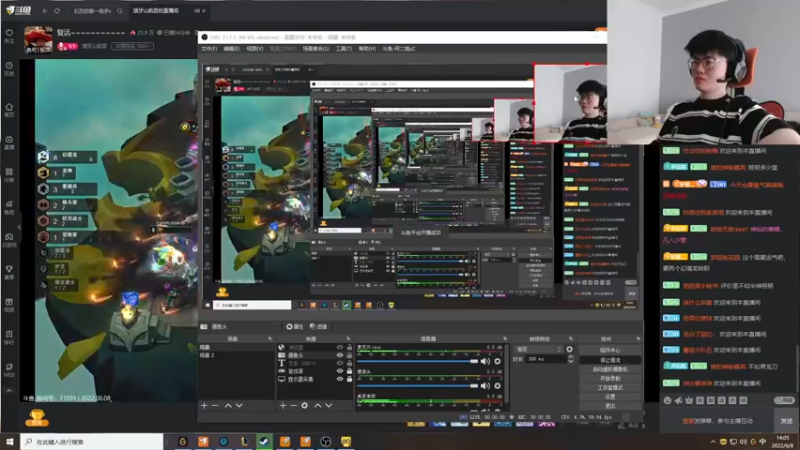This screenshot has width=800, height=450.
Task: Move selected source down in list
Action: pos(329,405)
